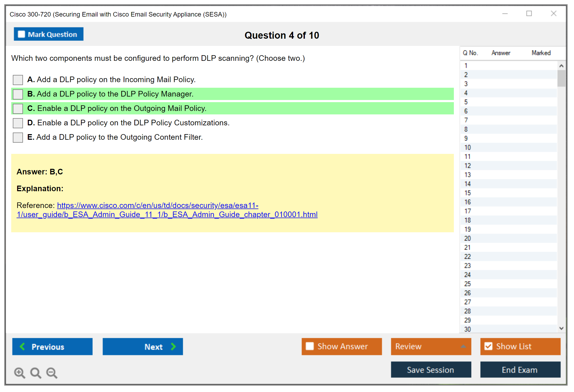Click the right arrow on the Next button

174,346
